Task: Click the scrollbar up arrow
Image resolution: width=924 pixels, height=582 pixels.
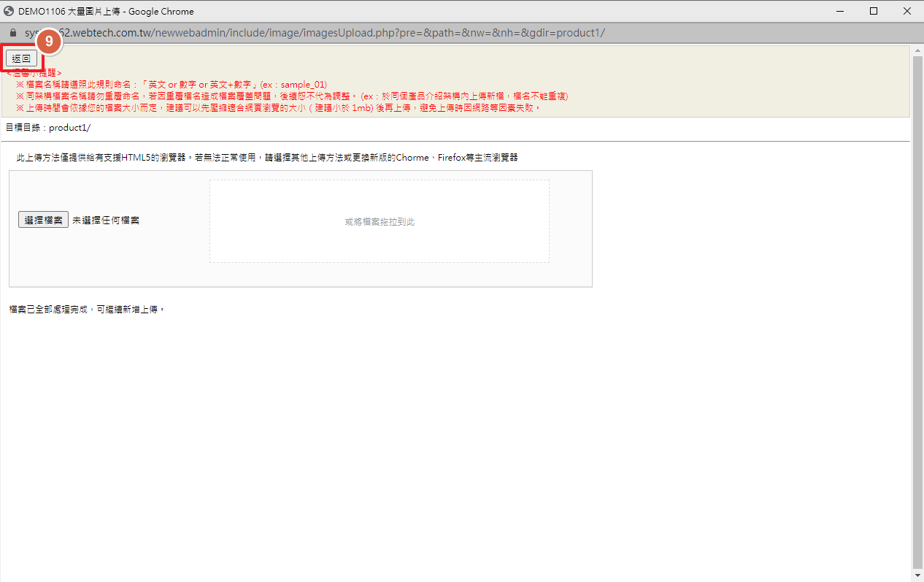Action: (x=917, y=50)
